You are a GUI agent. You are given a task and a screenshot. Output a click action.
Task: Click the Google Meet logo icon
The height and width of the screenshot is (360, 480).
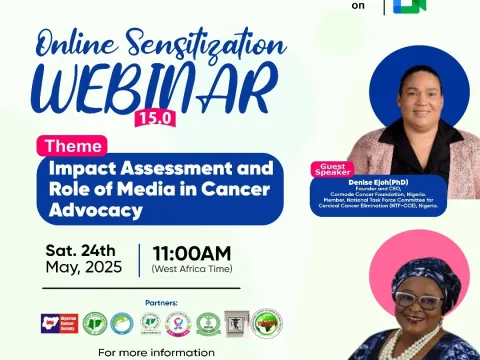tap(409, 6)
